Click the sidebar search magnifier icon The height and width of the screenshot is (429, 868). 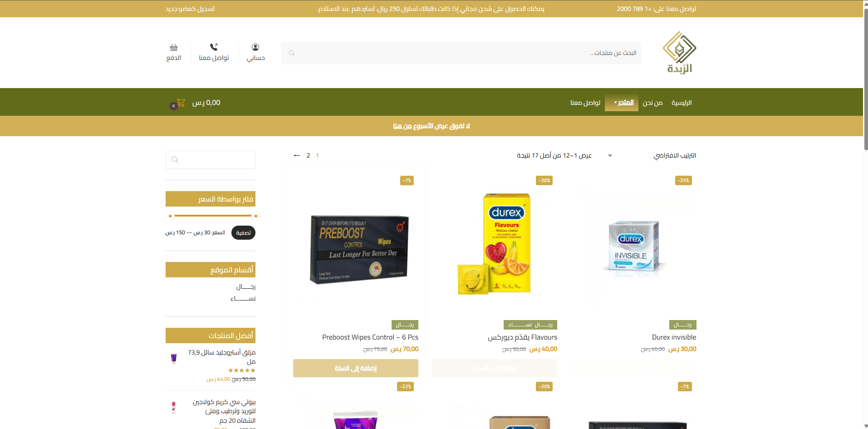pos(175,160)
